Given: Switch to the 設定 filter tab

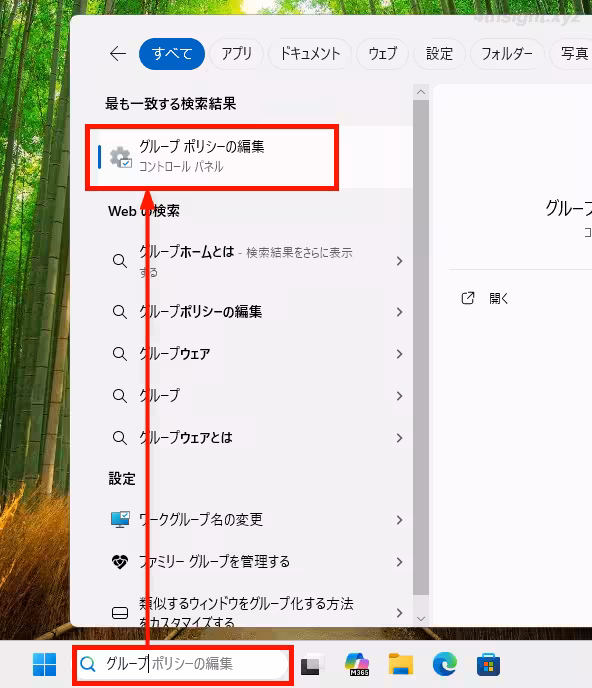Looking at the screenshot, I should [439, 54].
